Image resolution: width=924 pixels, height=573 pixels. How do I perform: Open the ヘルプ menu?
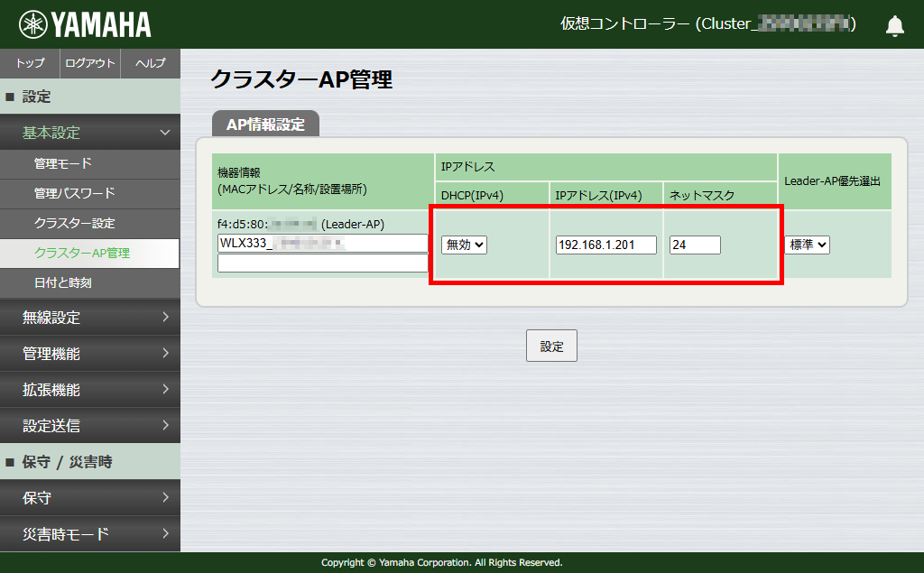tap(151, 63)
